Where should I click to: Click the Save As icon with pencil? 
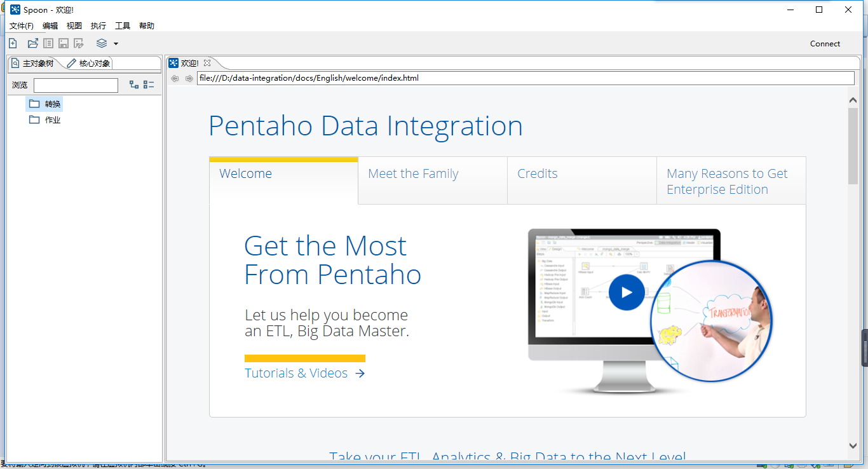(79, 43)
